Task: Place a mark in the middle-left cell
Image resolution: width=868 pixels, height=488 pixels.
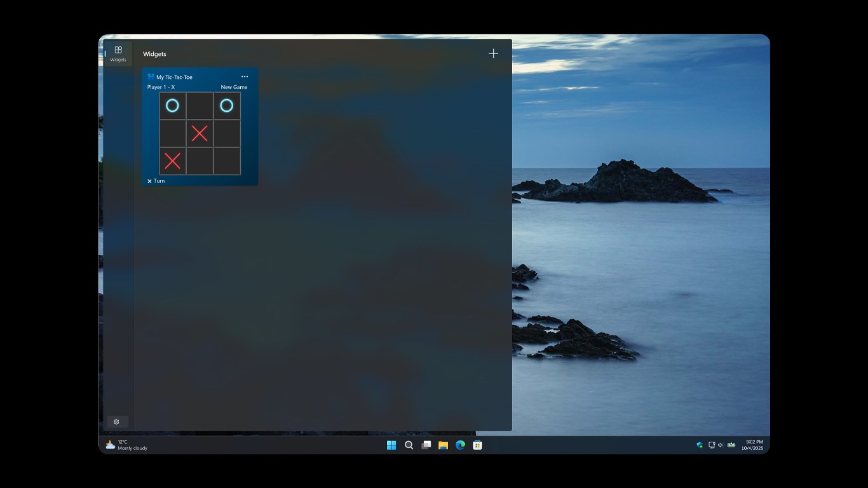Action: click(x=173, y=133)
